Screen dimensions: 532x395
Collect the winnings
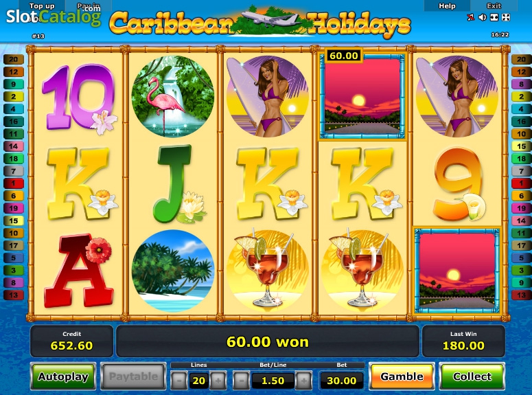(472, 376)
